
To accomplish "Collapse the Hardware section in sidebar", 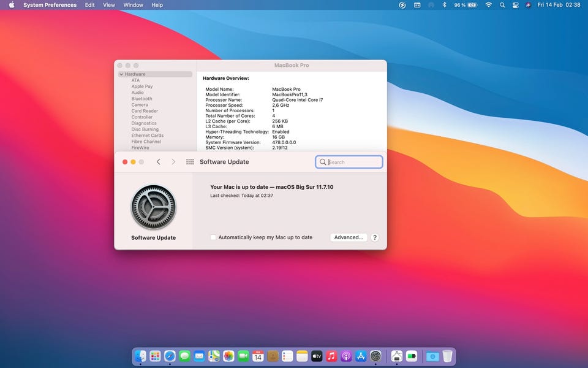I will coord(121,74).
